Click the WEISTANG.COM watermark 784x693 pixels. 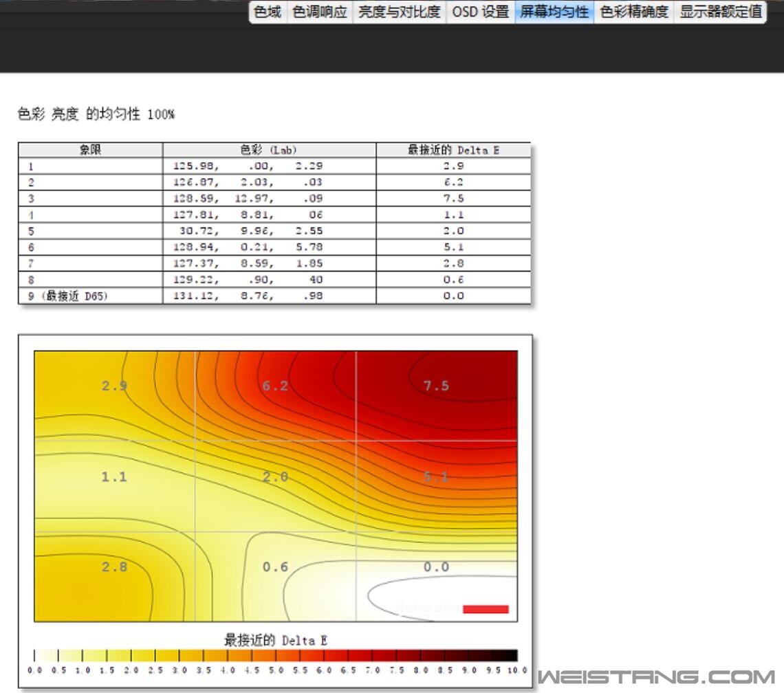pyautogui.click(x=656, y=676)
